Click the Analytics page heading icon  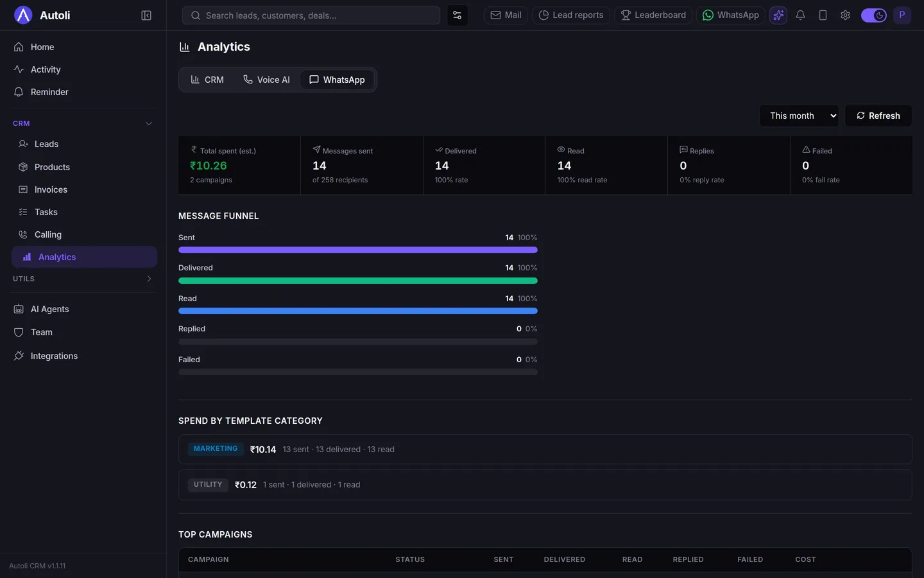tap(185, 47)
